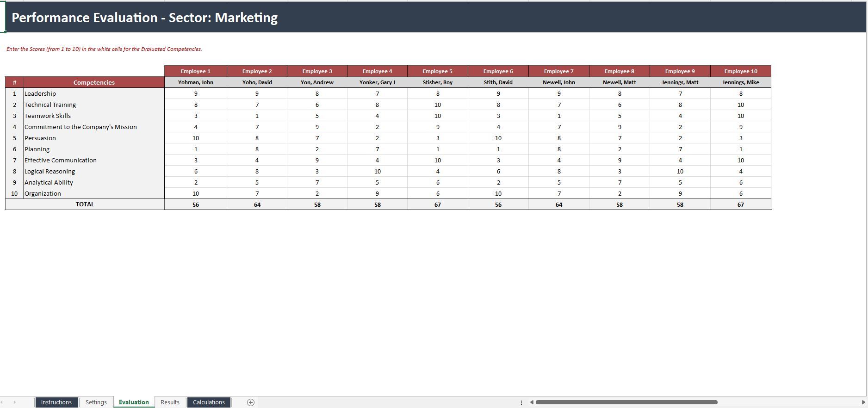Select the Employee 9 header cell
Image resolution: width=868 pixels, height=408 pixels.
680,71
